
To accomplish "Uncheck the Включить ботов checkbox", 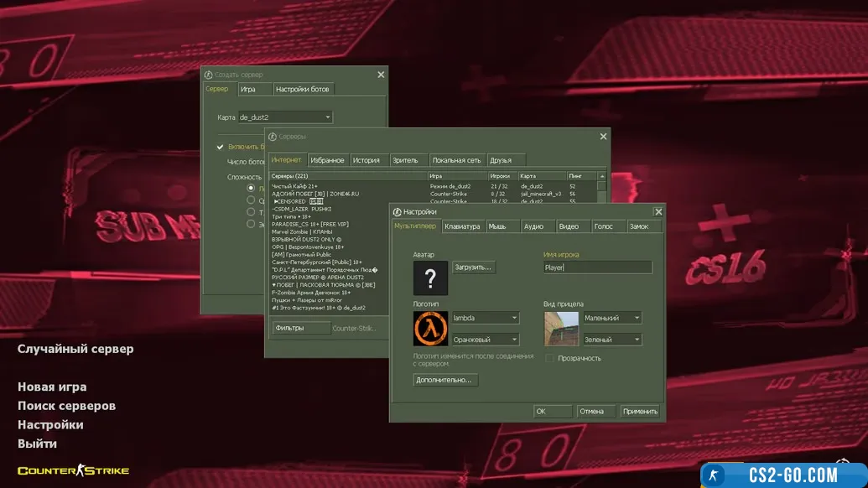I will [221, 147].
